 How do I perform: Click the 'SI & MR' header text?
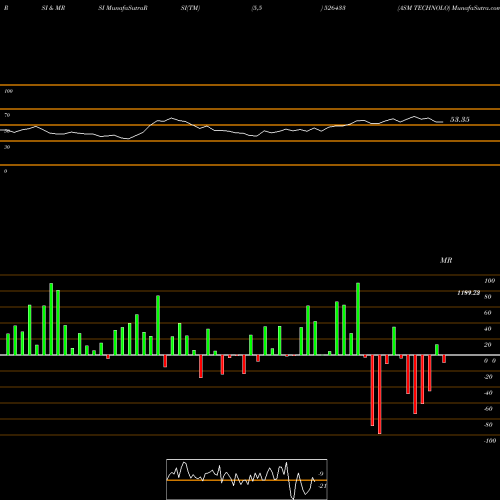point(53,8)
